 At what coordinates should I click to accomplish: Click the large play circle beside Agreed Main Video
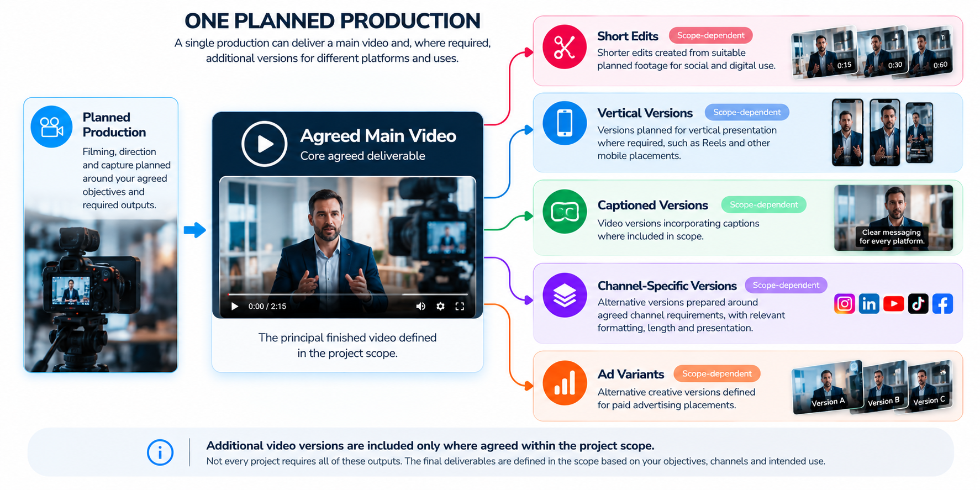coord(265,144)
